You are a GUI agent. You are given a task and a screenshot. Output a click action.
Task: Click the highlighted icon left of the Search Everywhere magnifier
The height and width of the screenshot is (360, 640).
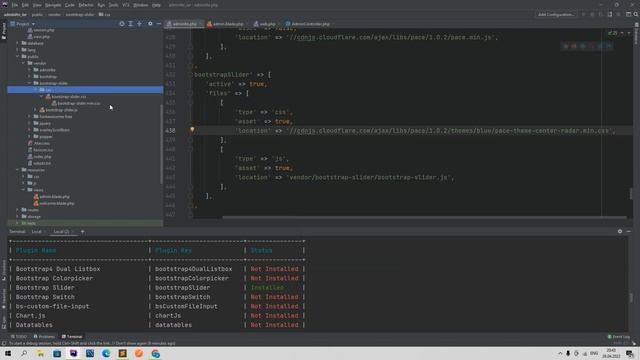[x=629, y=14]
